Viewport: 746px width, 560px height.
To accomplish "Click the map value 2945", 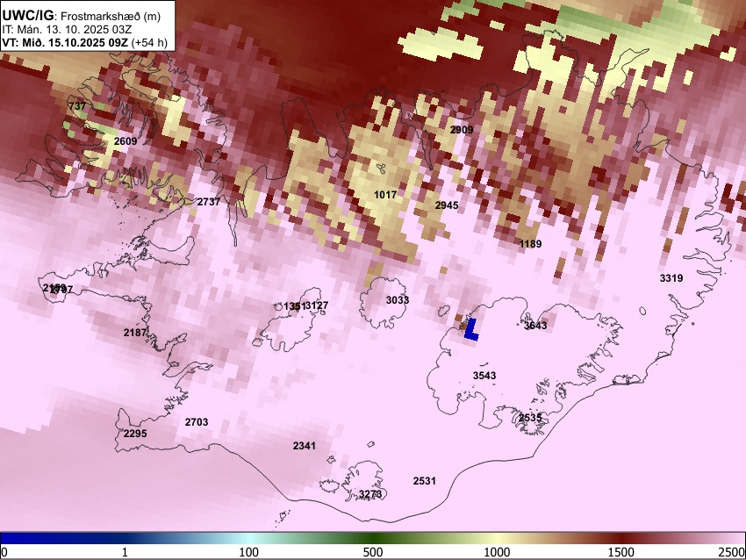I will (x=447, y=205).
